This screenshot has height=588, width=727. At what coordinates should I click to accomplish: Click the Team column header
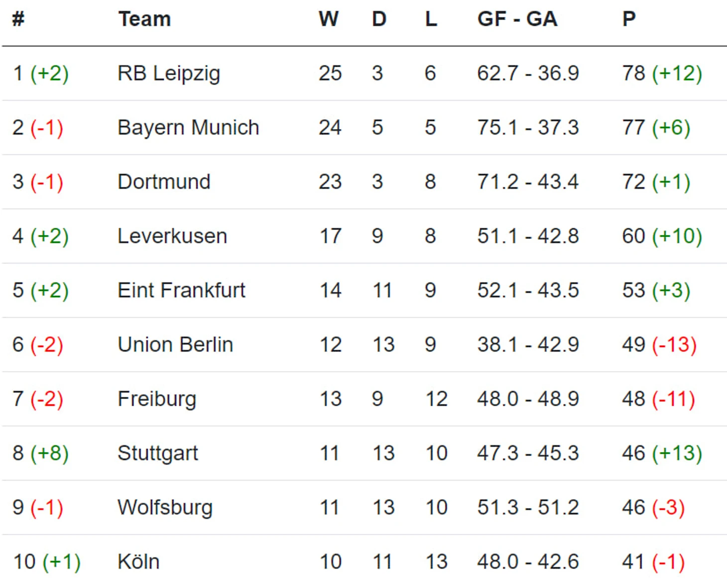pyautogui.click(x=144, y=19)
